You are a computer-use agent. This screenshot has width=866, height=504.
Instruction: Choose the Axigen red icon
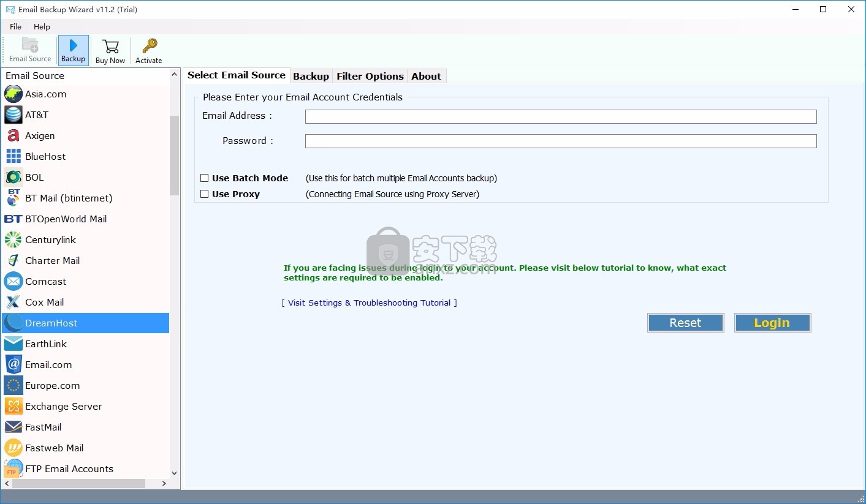pyautogui.click(x=13, y=136)
